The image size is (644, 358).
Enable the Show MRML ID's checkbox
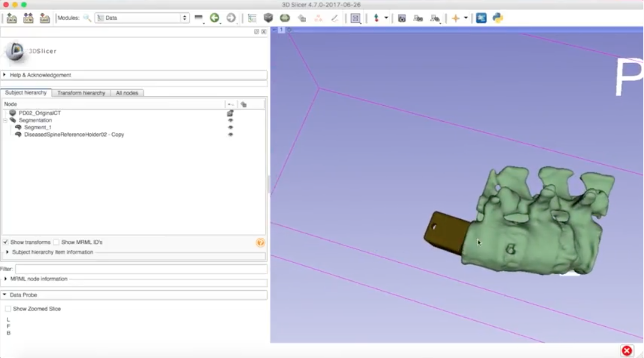pos(57,242)
